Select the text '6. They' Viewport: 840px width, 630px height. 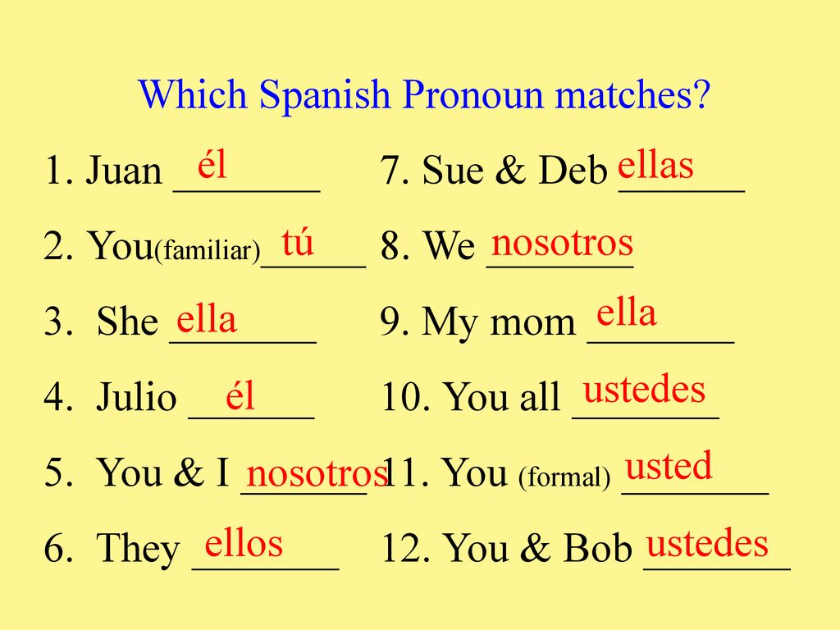pyautogui.click(x=112, y=549)
